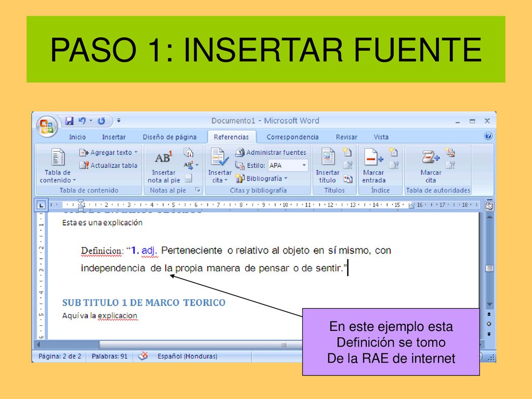Click the horizontal scrollbar left arrow

pos(38,344)
